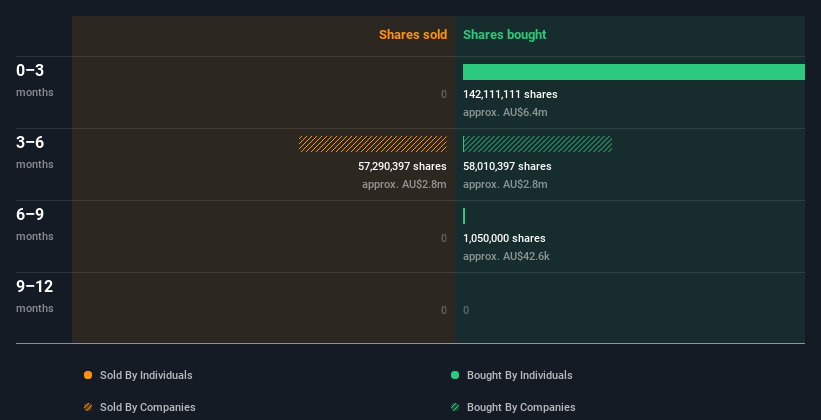Click the approx. AU$6.4m amount
This screenshot has width=821, height=420.
point(505,112)
